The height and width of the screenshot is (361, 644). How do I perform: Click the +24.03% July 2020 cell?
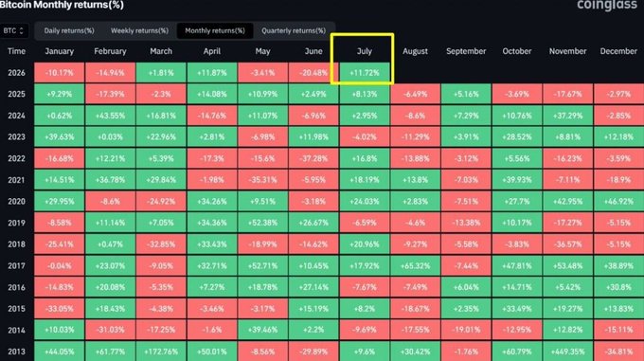click(x=365, y=201)
